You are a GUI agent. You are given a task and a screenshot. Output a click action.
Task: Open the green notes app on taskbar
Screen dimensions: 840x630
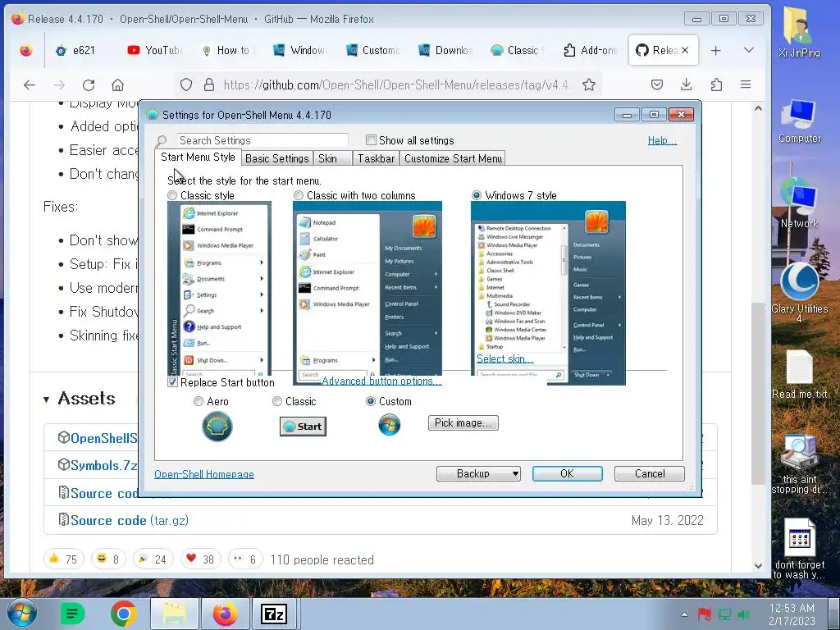click(x=73, y=614)
